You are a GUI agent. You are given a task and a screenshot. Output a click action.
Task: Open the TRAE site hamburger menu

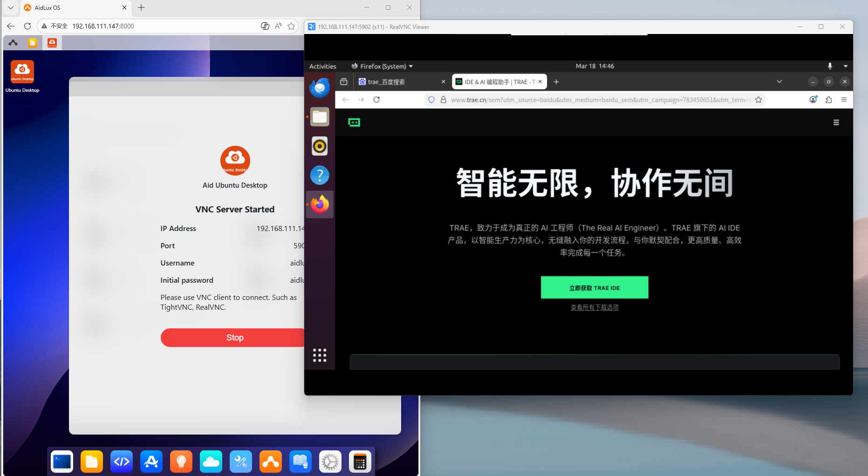click(836, 122)
